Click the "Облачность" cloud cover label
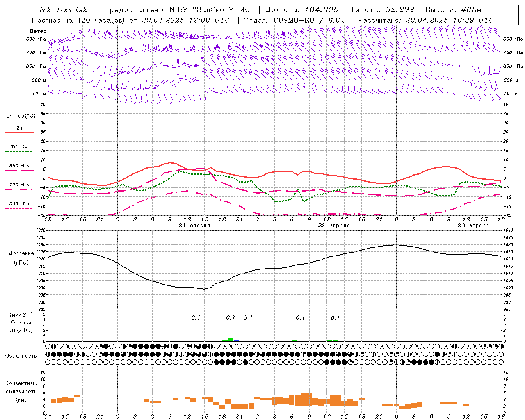 [x=21, y=356]
